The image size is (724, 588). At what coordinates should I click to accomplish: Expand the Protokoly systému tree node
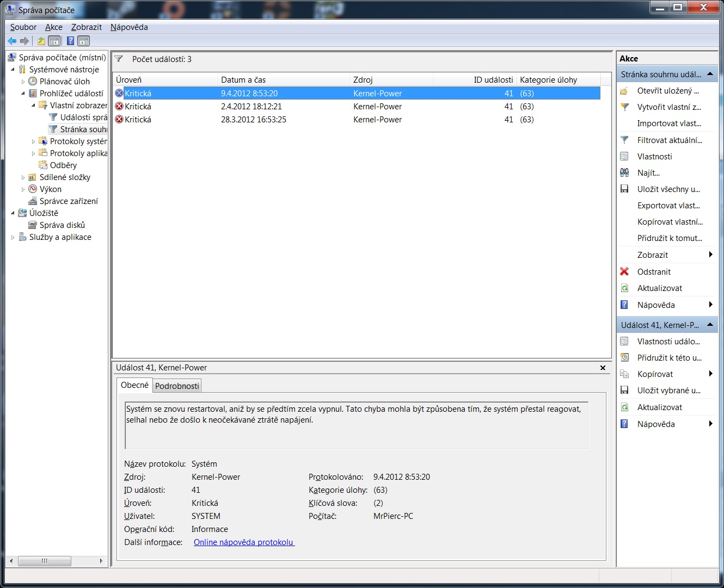pos(33,141)
